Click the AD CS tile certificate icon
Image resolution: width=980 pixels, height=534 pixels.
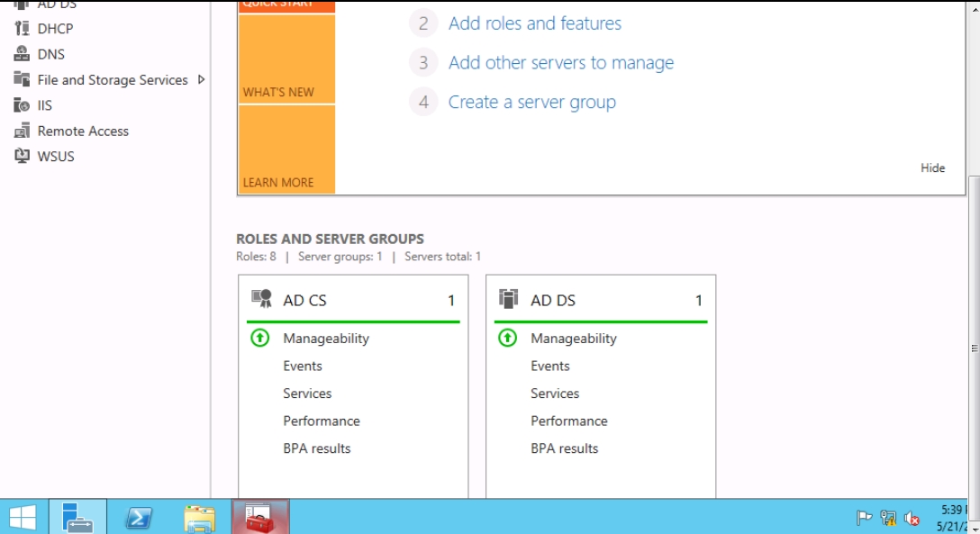pos(261,299)
